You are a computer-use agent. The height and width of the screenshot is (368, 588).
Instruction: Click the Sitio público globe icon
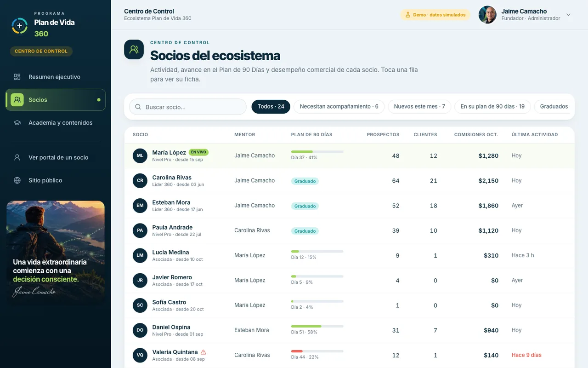[x=17, y=180]
